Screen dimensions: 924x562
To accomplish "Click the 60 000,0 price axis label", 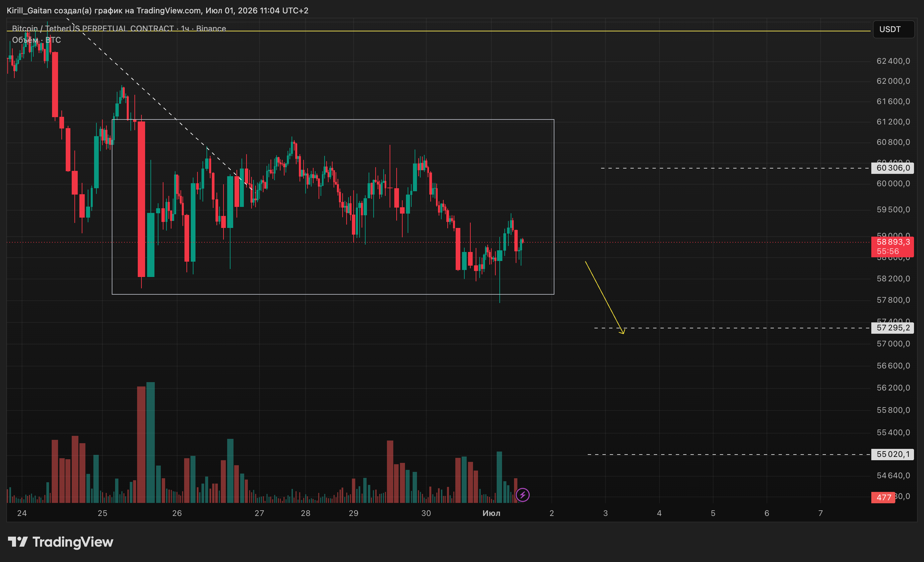I will (x=893, y=184).
